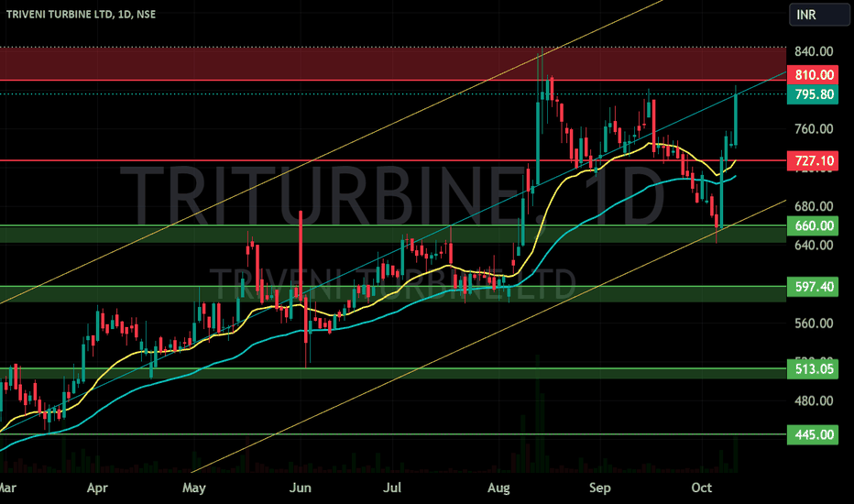
Task: Click the 640.00 price axis value
Action: point(814,246)
